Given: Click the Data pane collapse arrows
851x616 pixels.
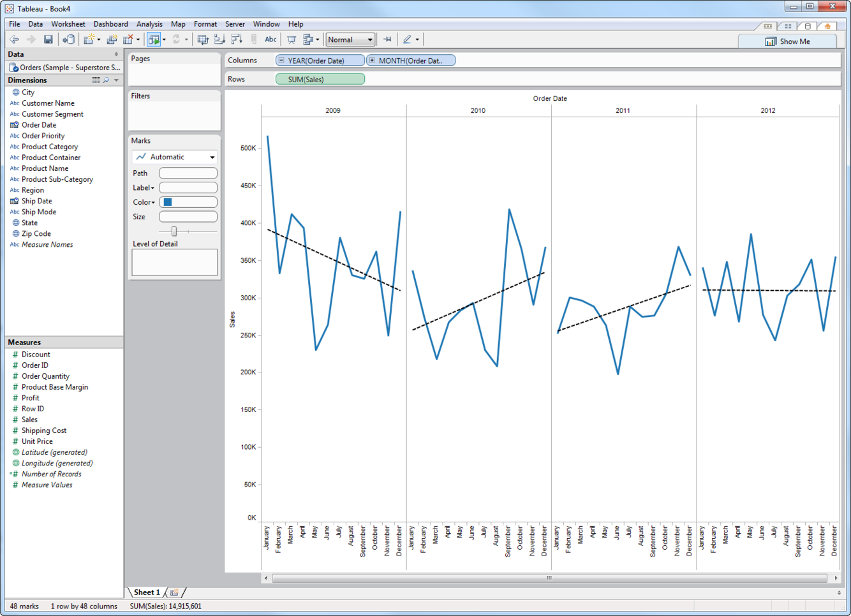Looking at the screenshot, I should click(116, 55).
